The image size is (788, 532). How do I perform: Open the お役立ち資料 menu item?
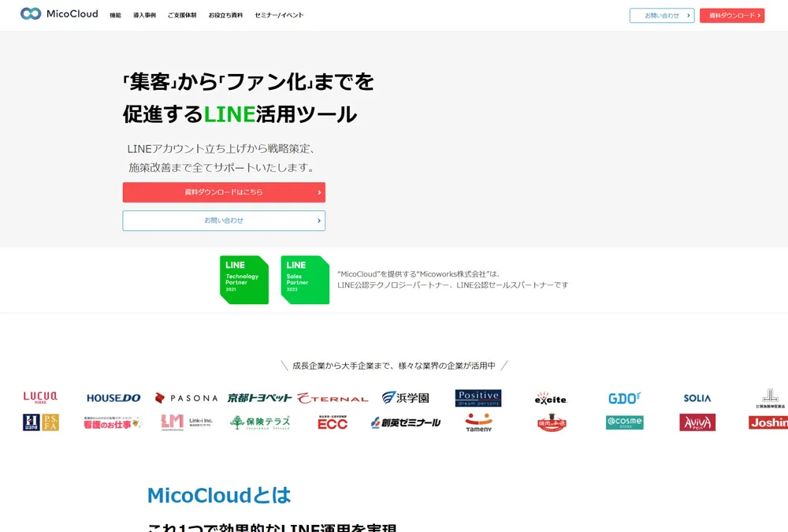225,15
